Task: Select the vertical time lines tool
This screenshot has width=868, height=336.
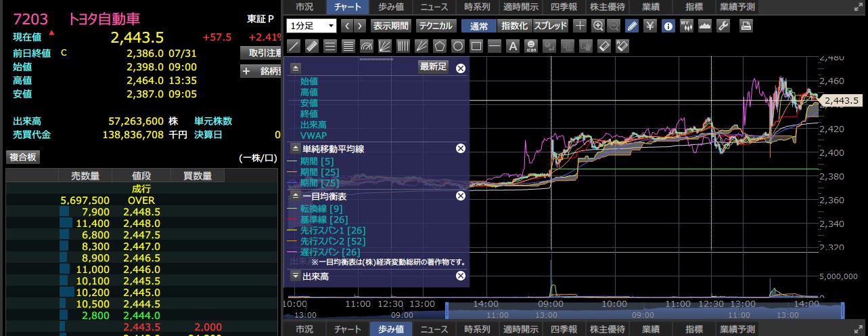Action: [x=403, y=47]
